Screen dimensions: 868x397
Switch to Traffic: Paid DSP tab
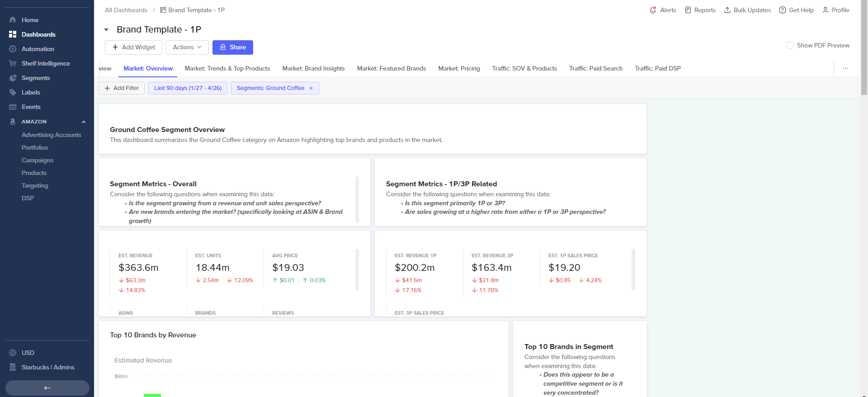[658, 68]
